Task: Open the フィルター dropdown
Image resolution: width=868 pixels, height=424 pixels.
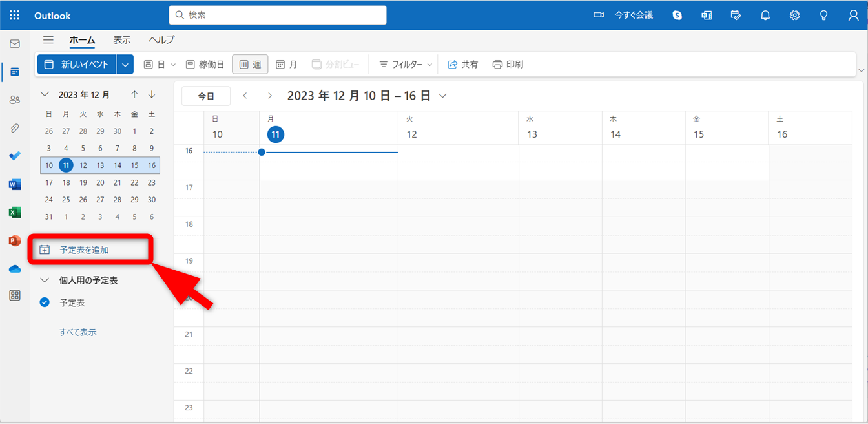Action: point(406,65)
